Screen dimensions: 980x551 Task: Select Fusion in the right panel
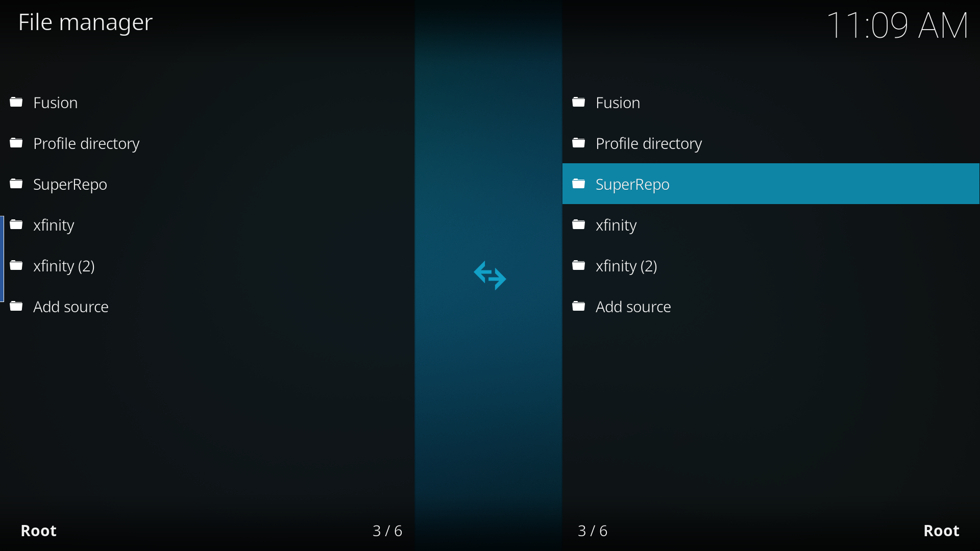click(x=771, y=102)
